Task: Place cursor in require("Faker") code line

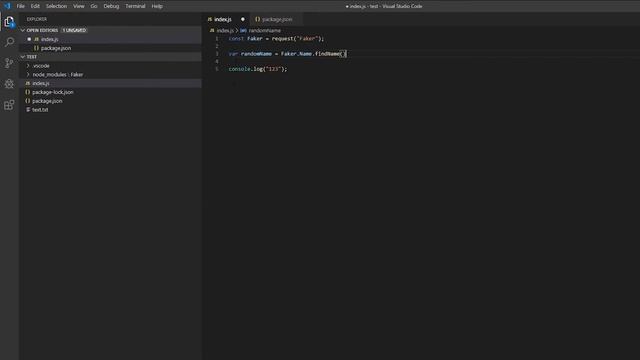Action: [x=276, y=39]
